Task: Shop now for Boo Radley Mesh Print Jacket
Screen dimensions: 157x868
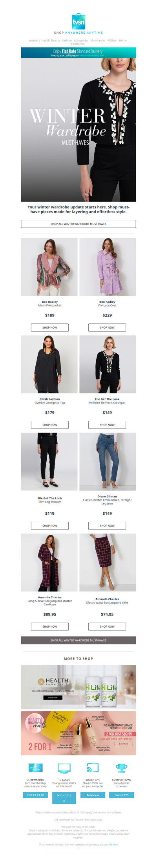Action: tap(50, 327)
